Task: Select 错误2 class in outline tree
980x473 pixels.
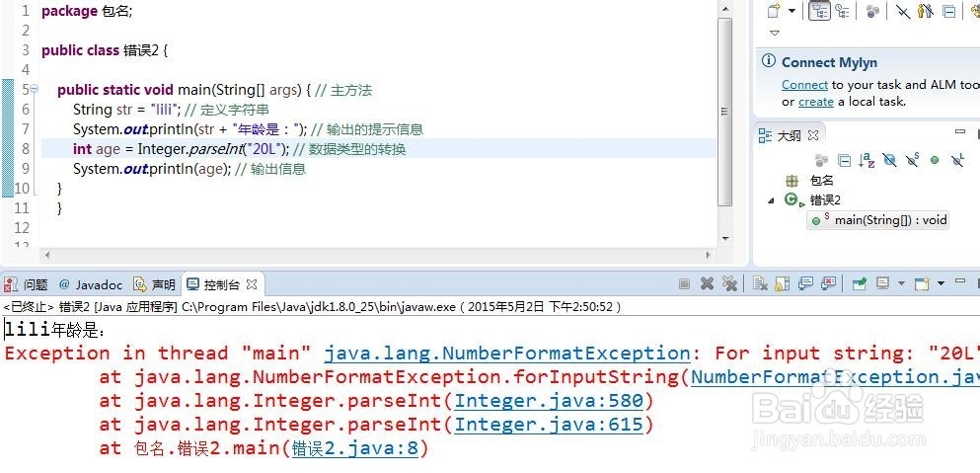Action: [x=825, y=200]
